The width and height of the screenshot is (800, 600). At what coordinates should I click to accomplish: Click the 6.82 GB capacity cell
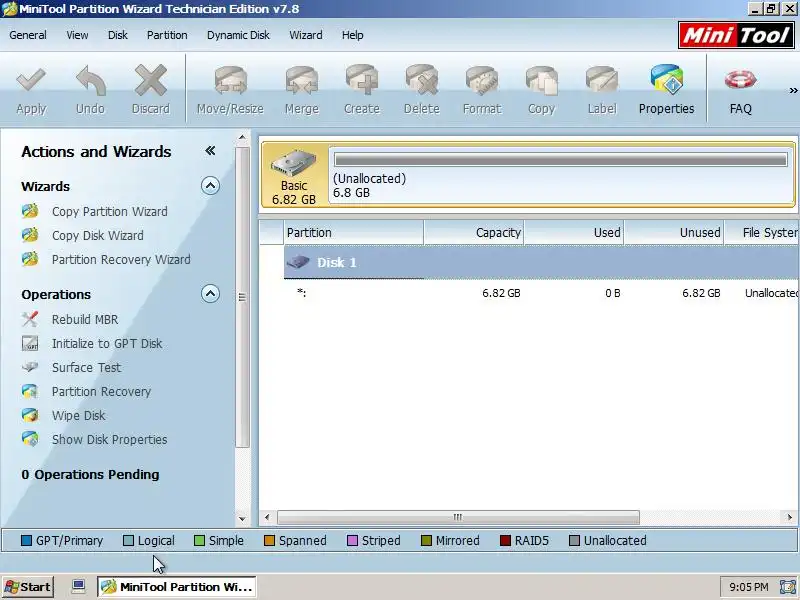pyautogui.click(x=501, y=293)
